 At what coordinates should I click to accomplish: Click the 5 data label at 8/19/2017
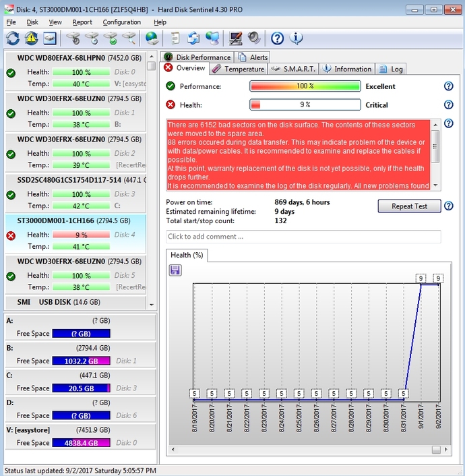point(194,394)
